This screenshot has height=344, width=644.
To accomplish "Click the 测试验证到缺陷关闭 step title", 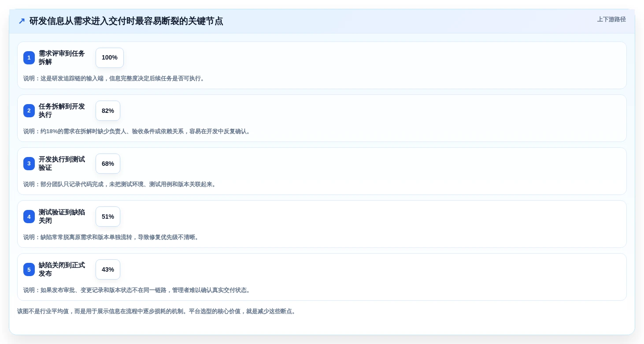I will pyautogui.click(x=62, y=217).
